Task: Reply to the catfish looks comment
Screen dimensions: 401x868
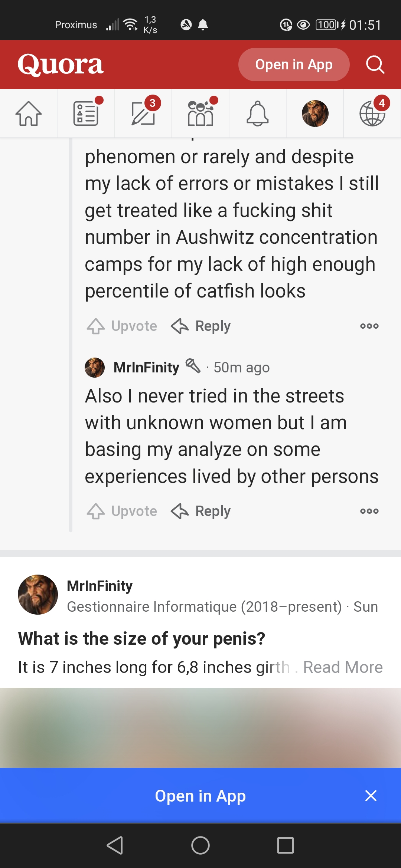Action: pyautogui.click(x=200, y=326)
